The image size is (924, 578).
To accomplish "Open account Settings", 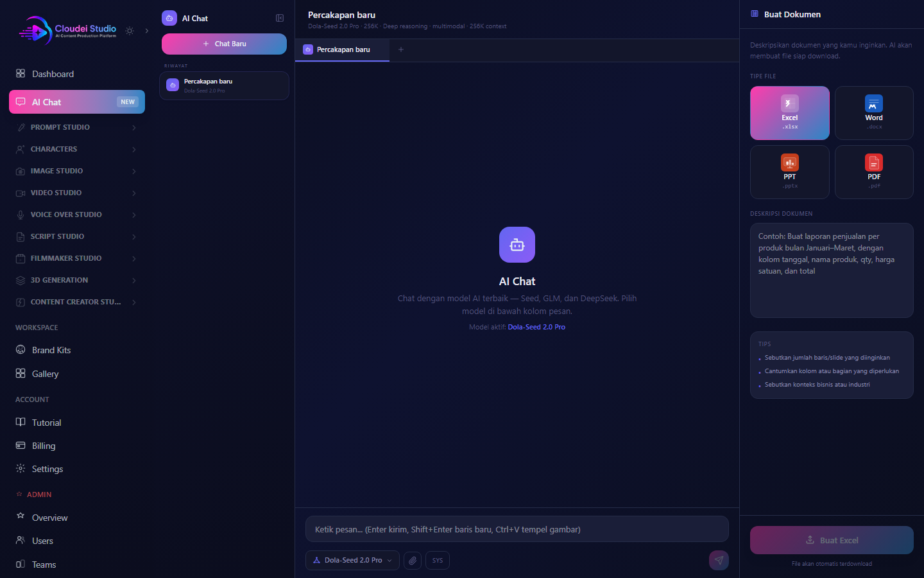I will [77, 469].
